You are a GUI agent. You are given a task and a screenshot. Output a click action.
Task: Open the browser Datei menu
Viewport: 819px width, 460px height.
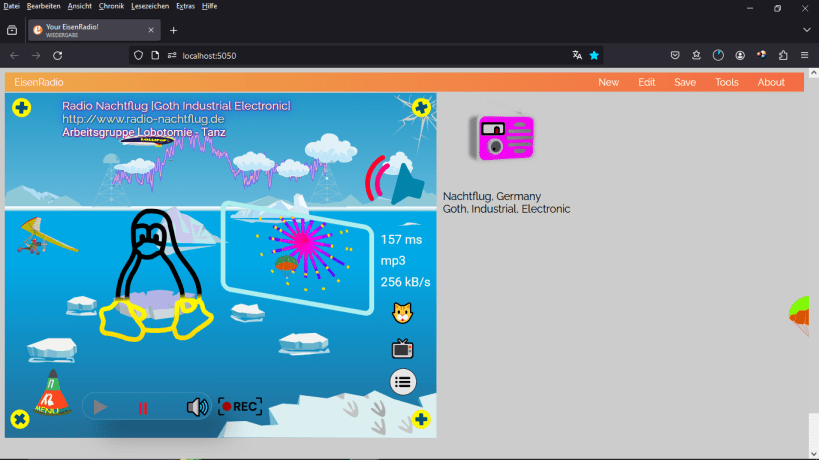pos(11,6)
